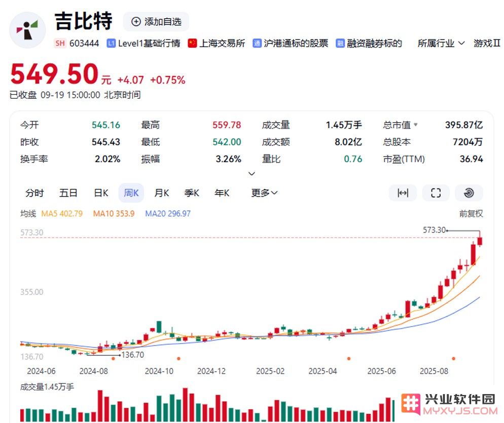The width and height of the screenshot is (504, 423).
Task: Select the 年K chart tab
Action: (222, 193)
